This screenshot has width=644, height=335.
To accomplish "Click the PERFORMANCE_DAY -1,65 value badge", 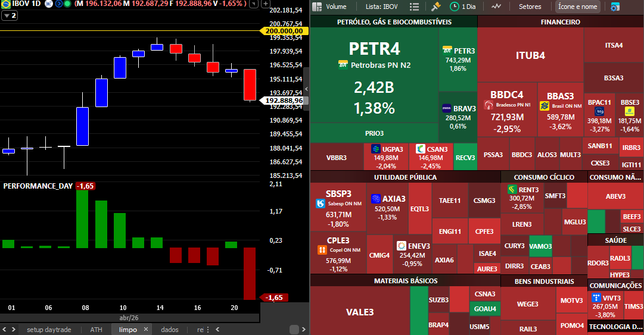I will pos(85,186).
